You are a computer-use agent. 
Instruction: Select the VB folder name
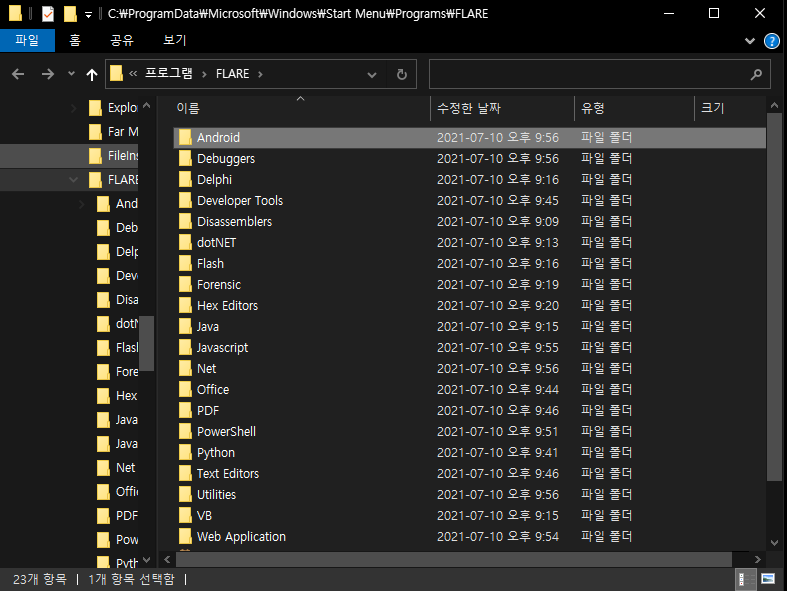point(204,516)
